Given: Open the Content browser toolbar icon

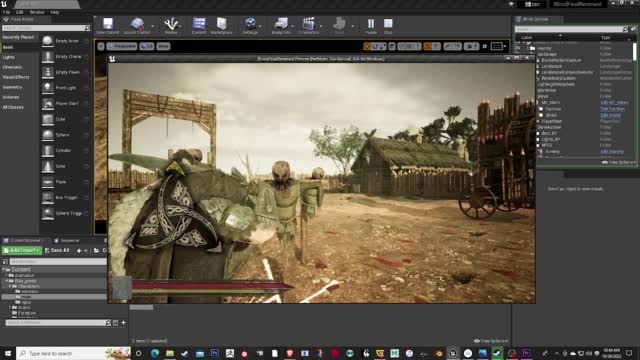Looking at the screenshot, I should 199,25.
